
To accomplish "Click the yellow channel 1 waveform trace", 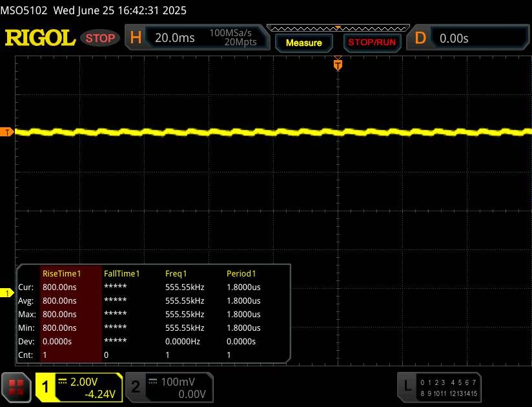I will point(274,132).
